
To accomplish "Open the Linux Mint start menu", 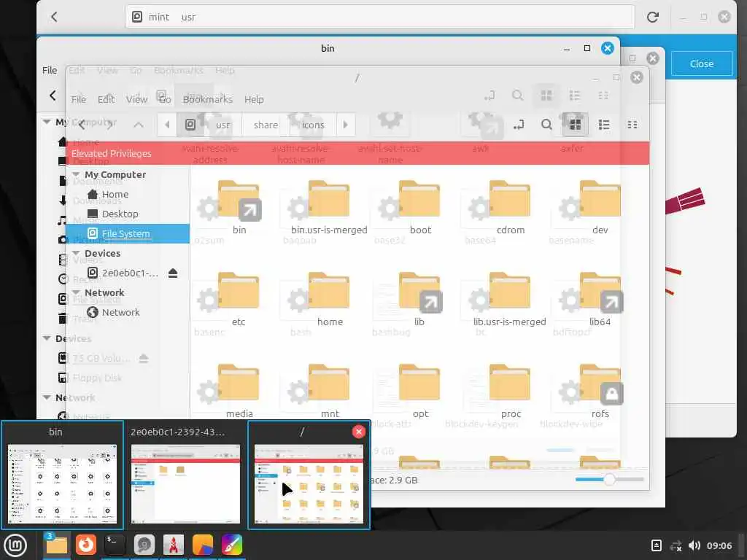I will click(x=15, y=545).
